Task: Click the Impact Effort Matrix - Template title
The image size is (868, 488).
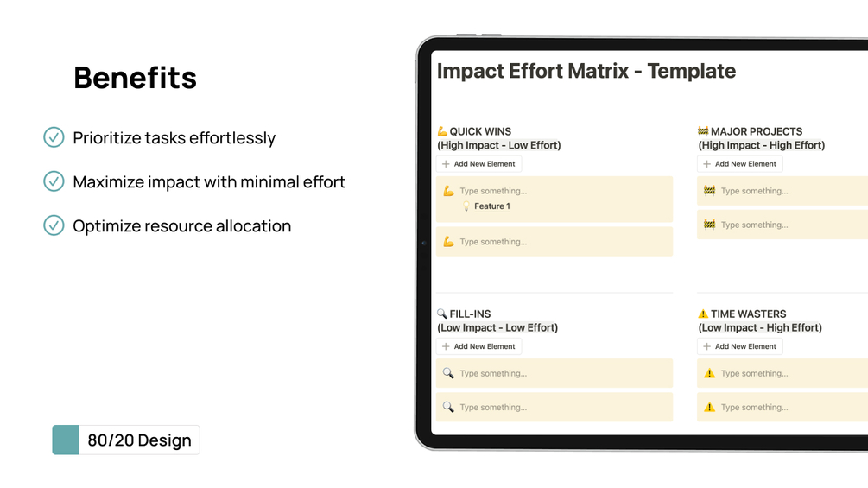Action: (x=586, y=71)
